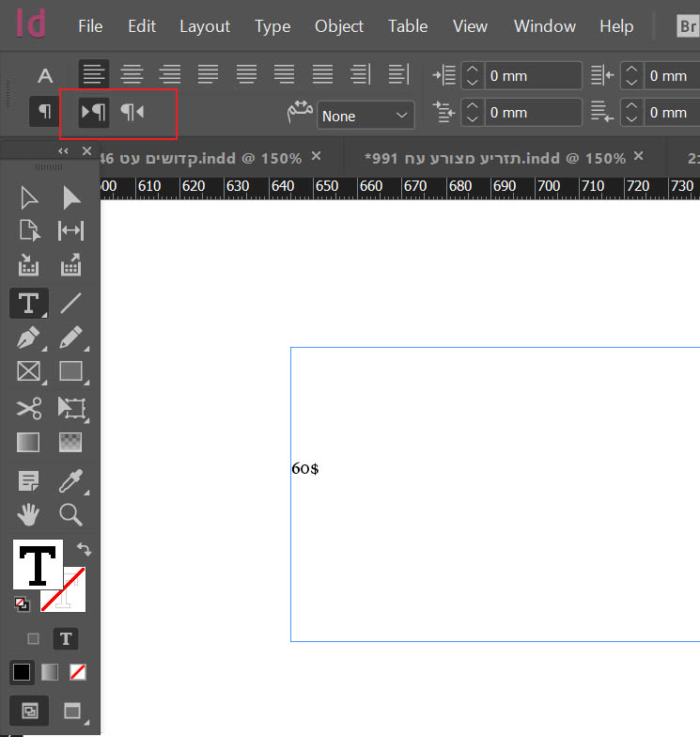The image size is (700, 737).
Task: Activate the Eyedropper tool
Action: pos(71,480)
